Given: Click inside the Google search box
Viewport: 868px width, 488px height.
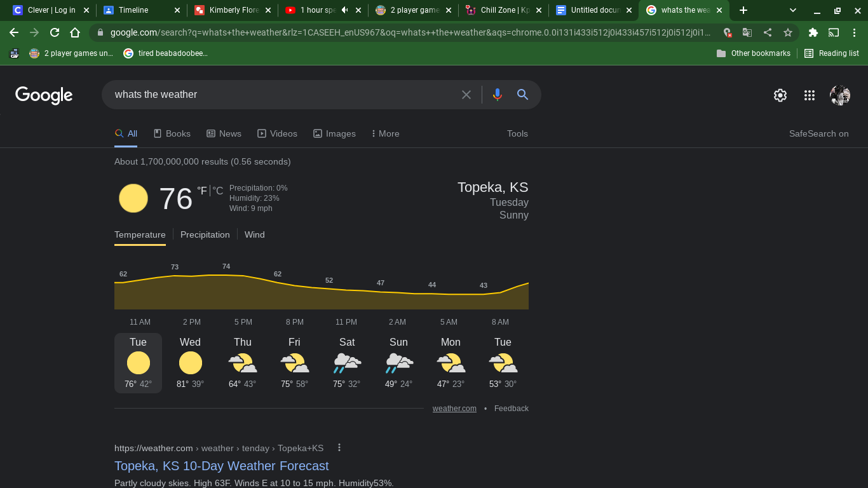Looking at the screenshot, I should pos(283,95).
